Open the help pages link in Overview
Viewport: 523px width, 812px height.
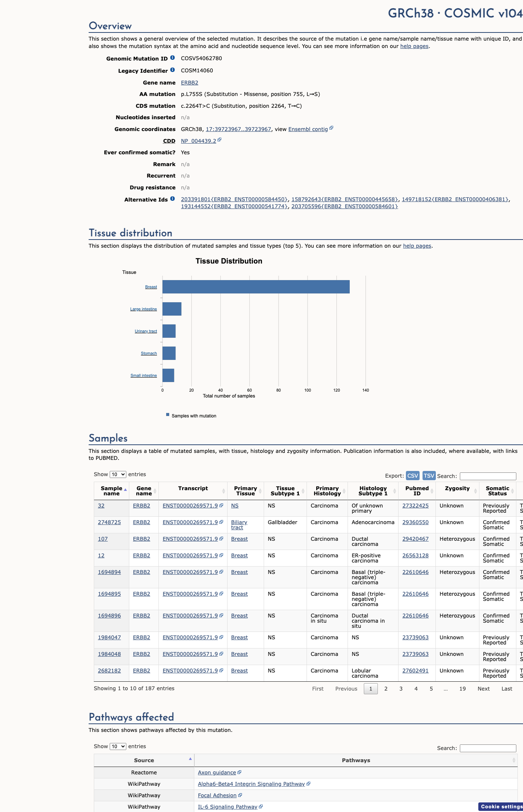(x=414, y=46)
